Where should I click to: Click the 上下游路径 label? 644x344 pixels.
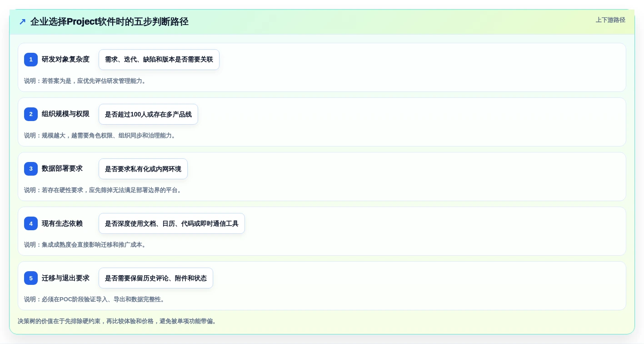pyautogui.click(x=610, y=20)
